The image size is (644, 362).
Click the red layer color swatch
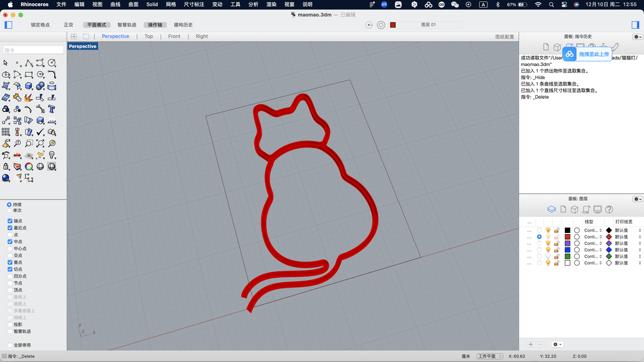(x=568, y=237)
